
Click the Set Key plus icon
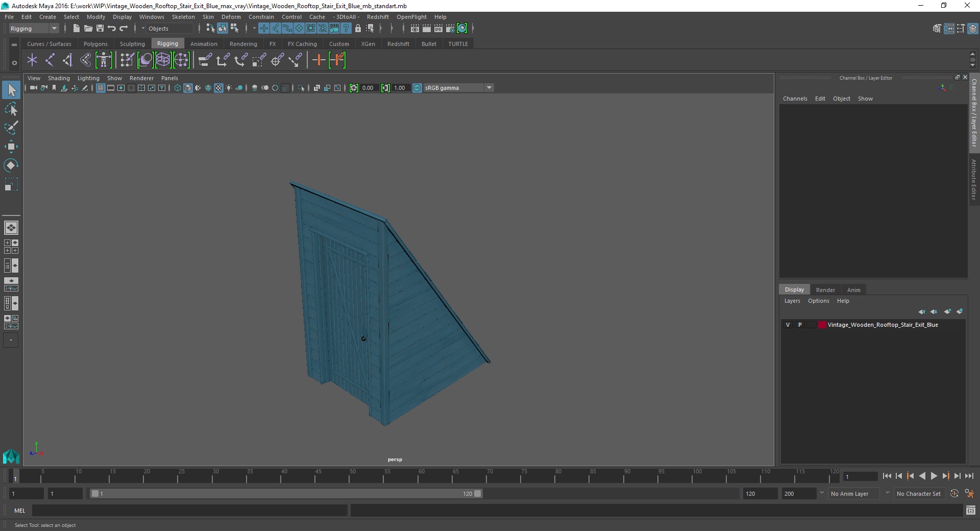[x=319, y=60]
